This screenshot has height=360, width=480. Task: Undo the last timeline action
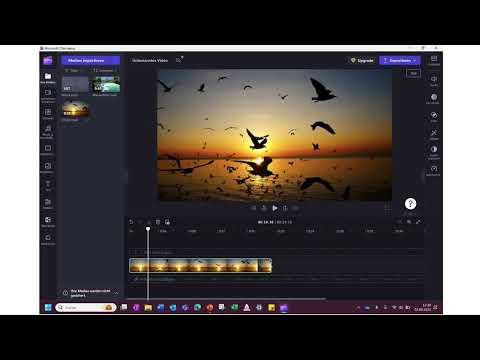tap(131, 222)
